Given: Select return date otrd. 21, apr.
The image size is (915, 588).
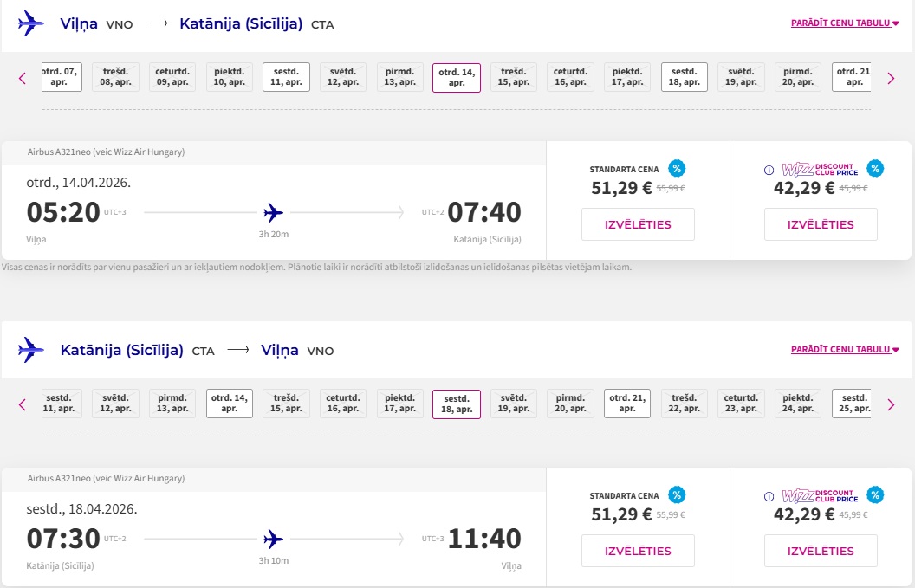Looking at the screenshot, I should (627, 404).
